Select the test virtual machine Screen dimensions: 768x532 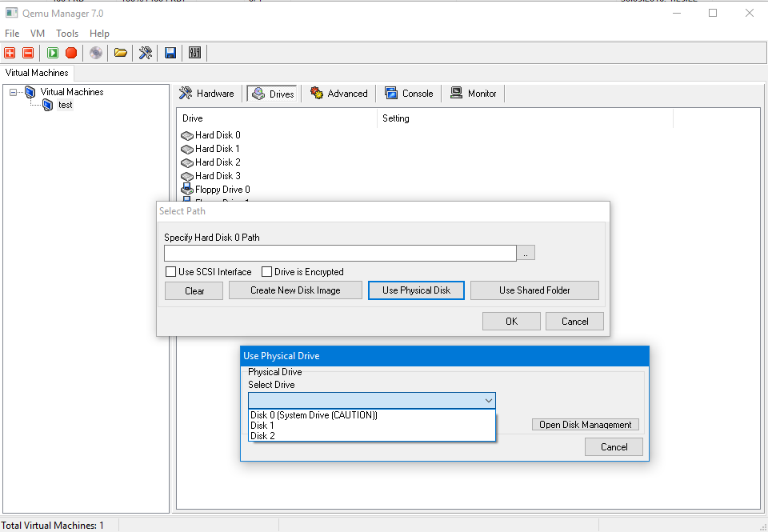[65, 105]
